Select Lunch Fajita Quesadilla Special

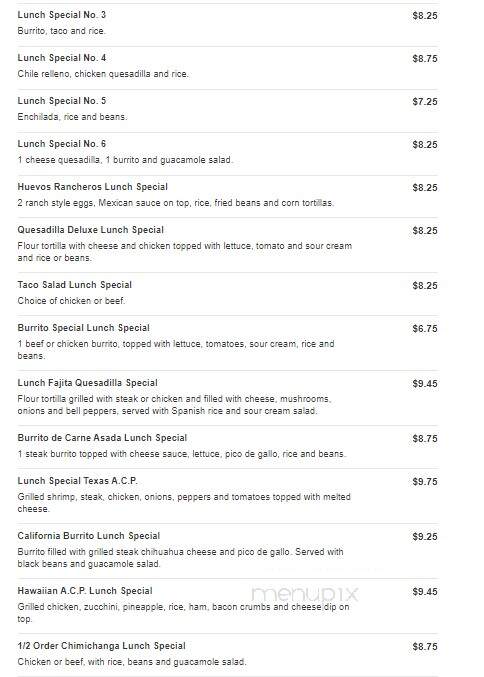tap(88, 383)
